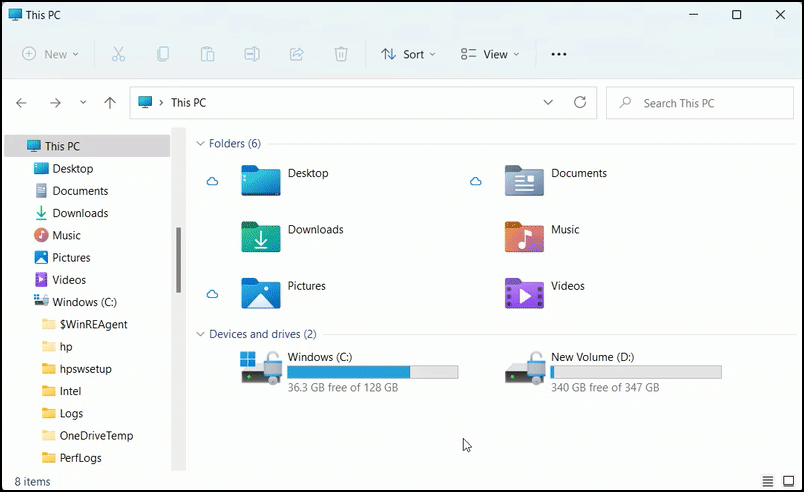
Task: Select the Windows (C:) drive storage bar
Action: pos(372,372)
